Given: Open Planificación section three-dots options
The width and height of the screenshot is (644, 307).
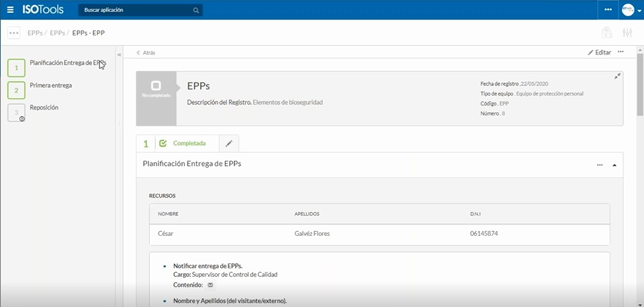Looking at the screenshot, I should tap(600, 165).
